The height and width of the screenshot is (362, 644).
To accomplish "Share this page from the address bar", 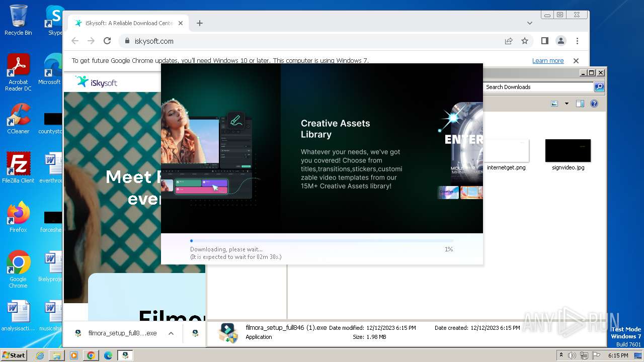I will pos(509,41).
